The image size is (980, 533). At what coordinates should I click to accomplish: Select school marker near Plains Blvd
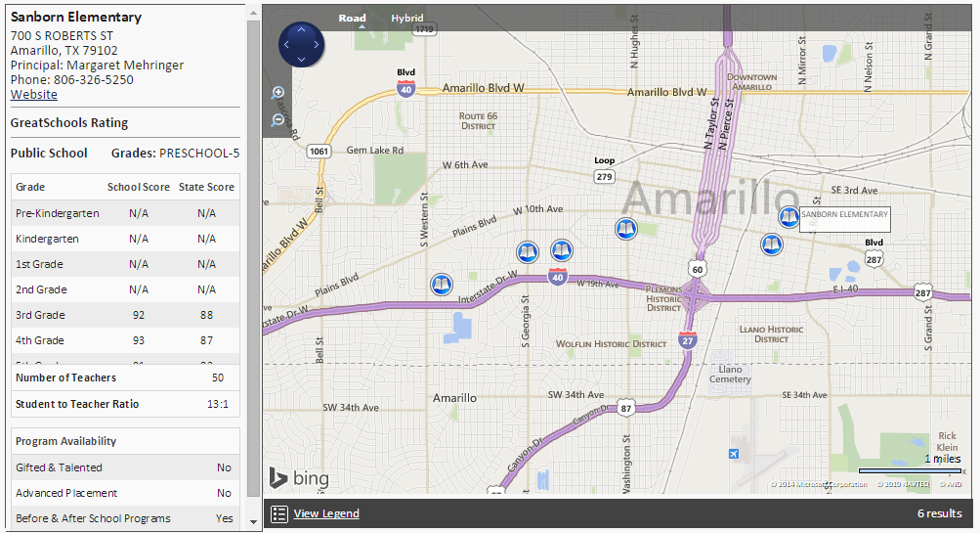point(442,285)
